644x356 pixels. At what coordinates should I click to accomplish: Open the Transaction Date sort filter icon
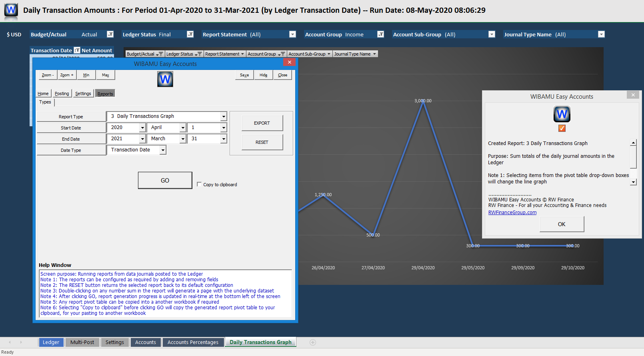pyautogui.click(x=77, y=50)
